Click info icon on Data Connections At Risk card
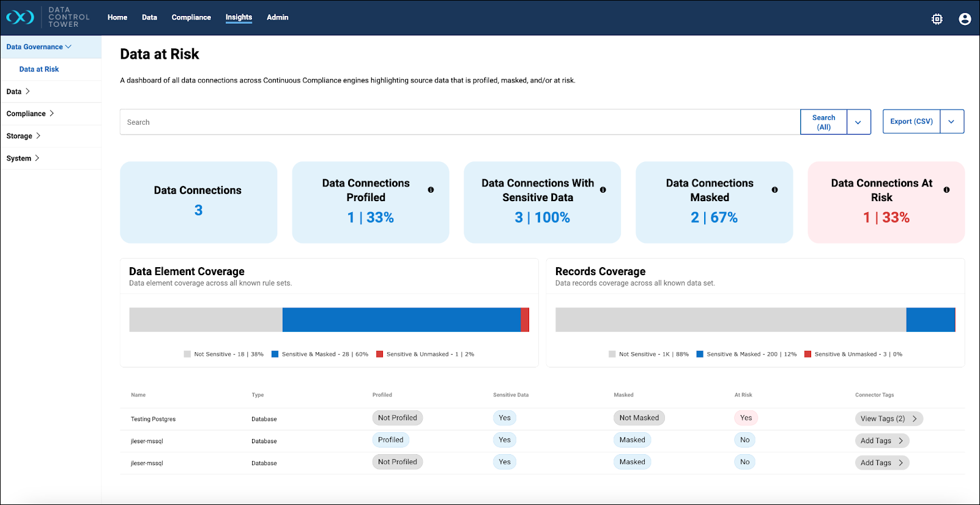 click(946, 190)
